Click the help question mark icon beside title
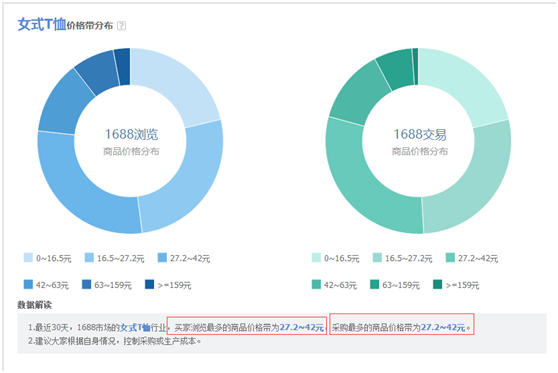Screen dimensions: 558x373 tap(121, 26)
